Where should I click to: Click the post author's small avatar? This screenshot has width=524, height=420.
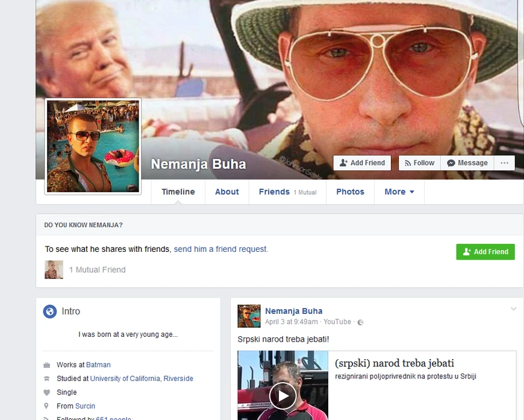pyautogui.click(x=249, y=316)
